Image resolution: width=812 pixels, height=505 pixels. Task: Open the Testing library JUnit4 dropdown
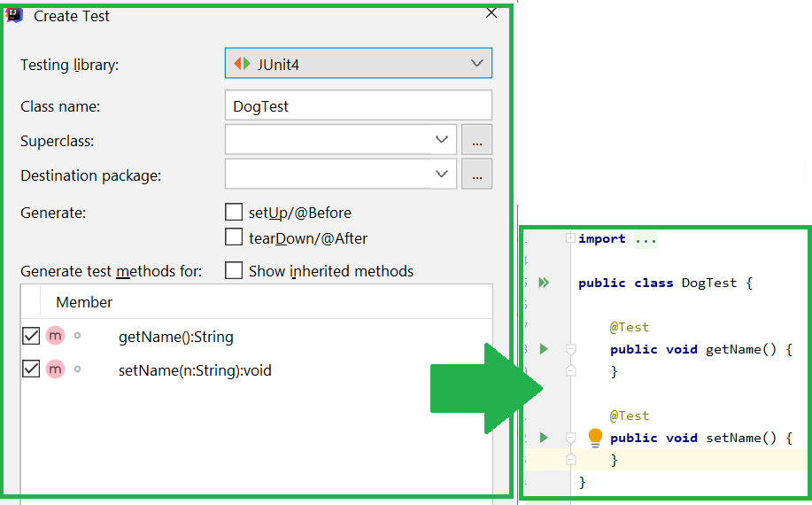[359, 63]
